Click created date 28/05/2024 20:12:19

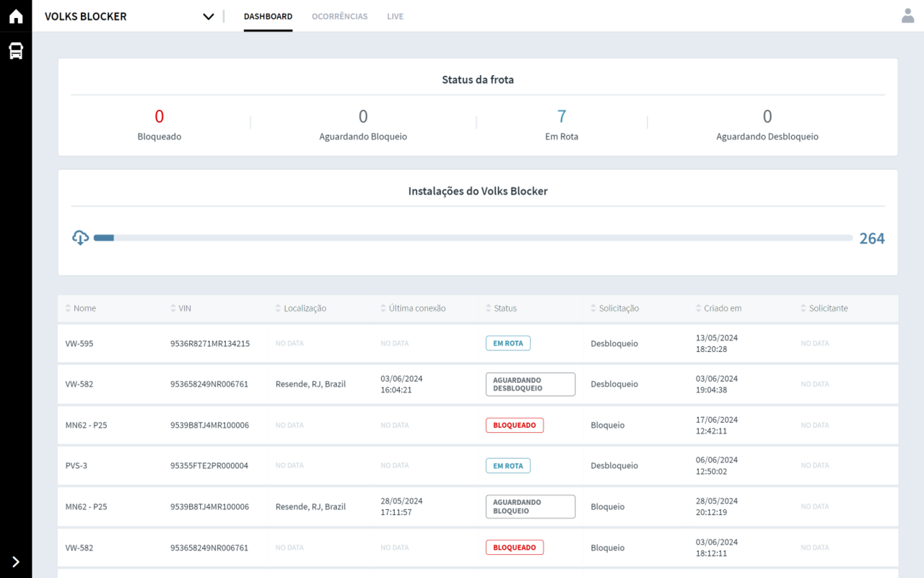point(717,506)
